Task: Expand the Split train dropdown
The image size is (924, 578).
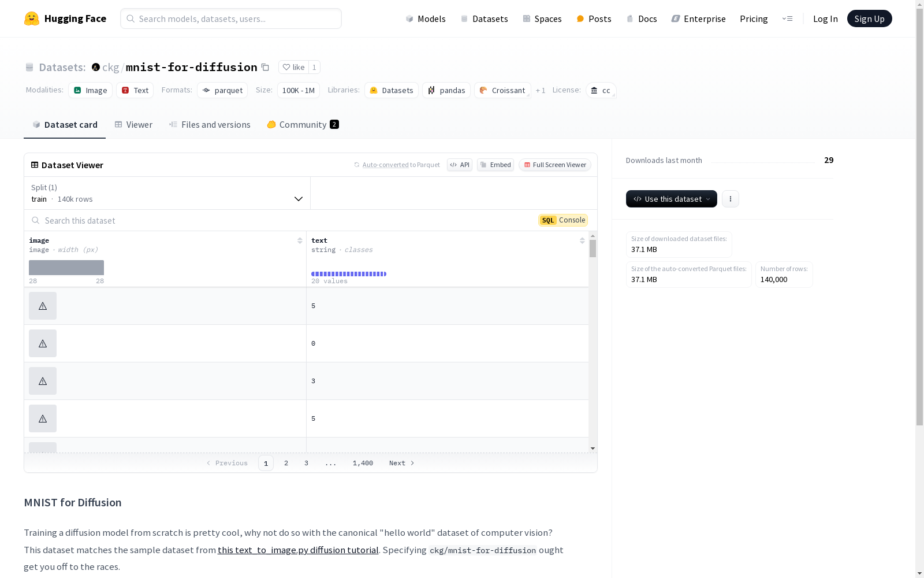Action: (167, 193)
